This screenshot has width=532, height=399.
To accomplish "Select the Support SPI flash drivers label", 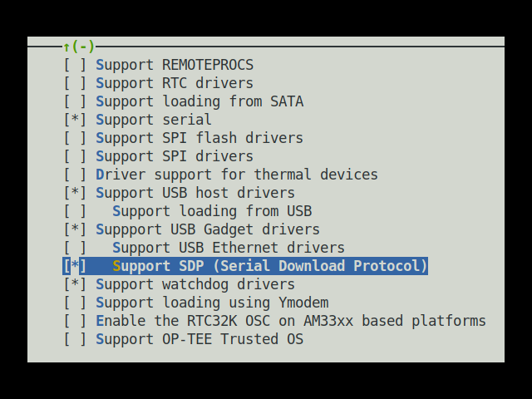I will 199,138.
